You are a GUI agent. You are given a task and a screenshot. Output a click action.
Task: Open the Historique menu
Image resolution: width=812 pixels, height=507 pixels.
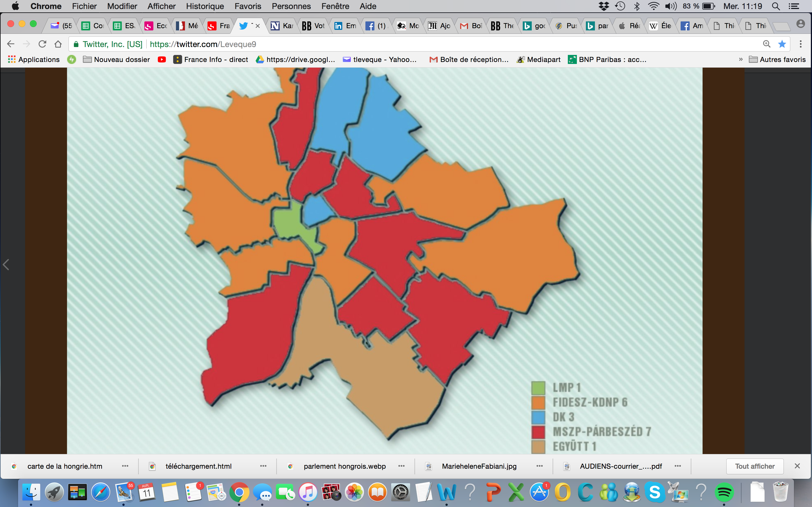click(205, 6)
